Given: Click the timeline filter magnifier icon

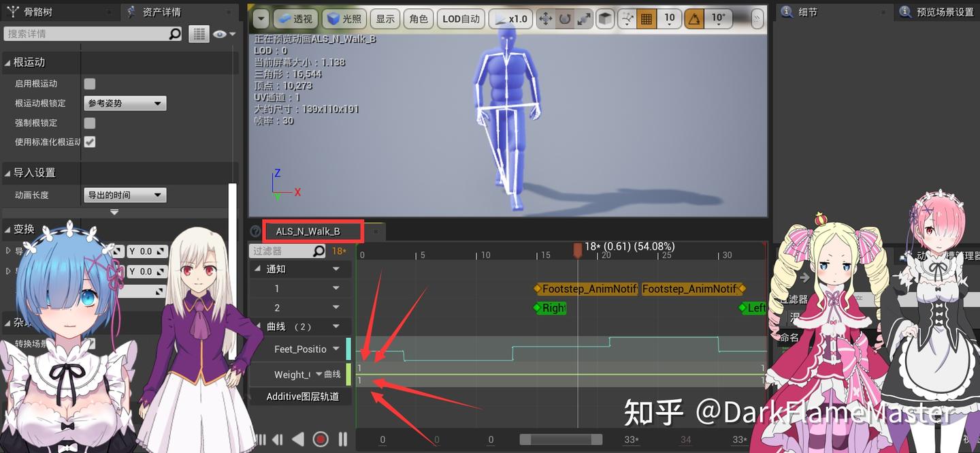Looking at the screenshot, I should click(319, 251).
